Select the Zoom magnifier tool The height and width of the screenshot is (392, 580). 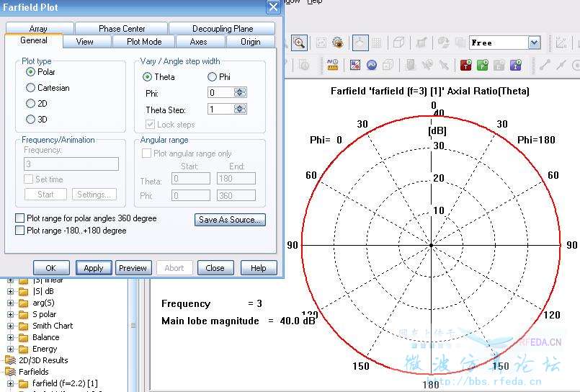pyautogui.click(x=299, y=43)
